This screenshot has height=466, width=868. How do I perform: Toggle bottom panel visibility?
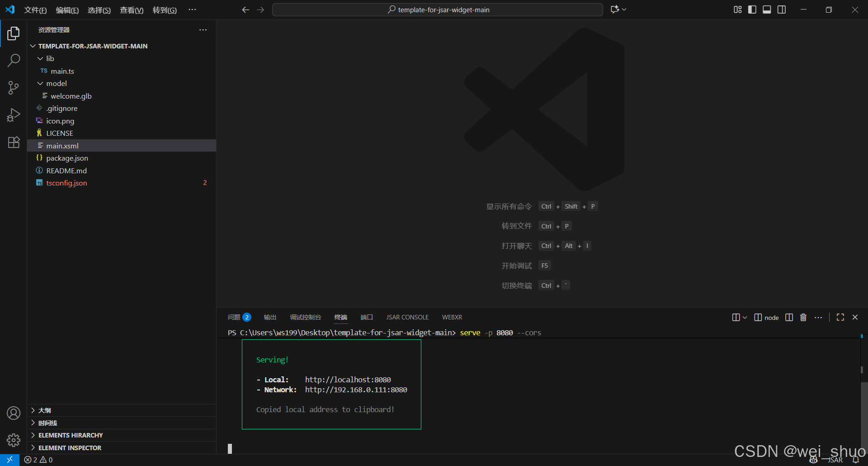767,10
